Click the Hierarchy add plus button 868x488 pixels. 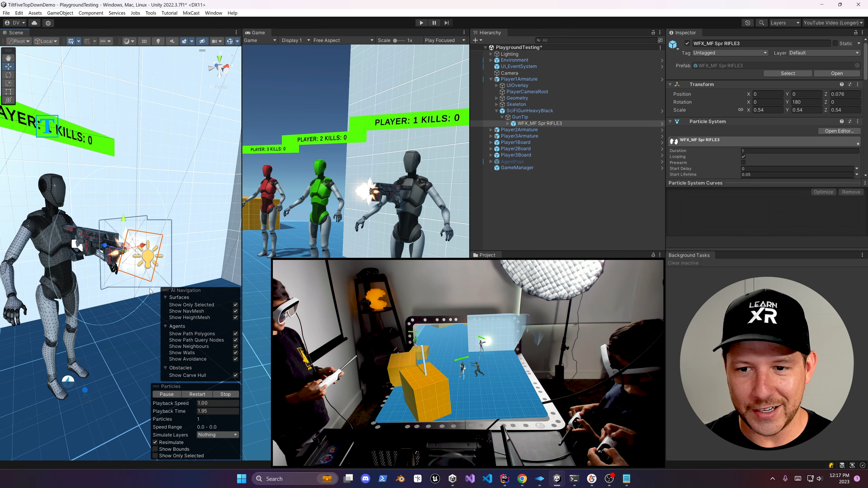click(x=477, y=40)
